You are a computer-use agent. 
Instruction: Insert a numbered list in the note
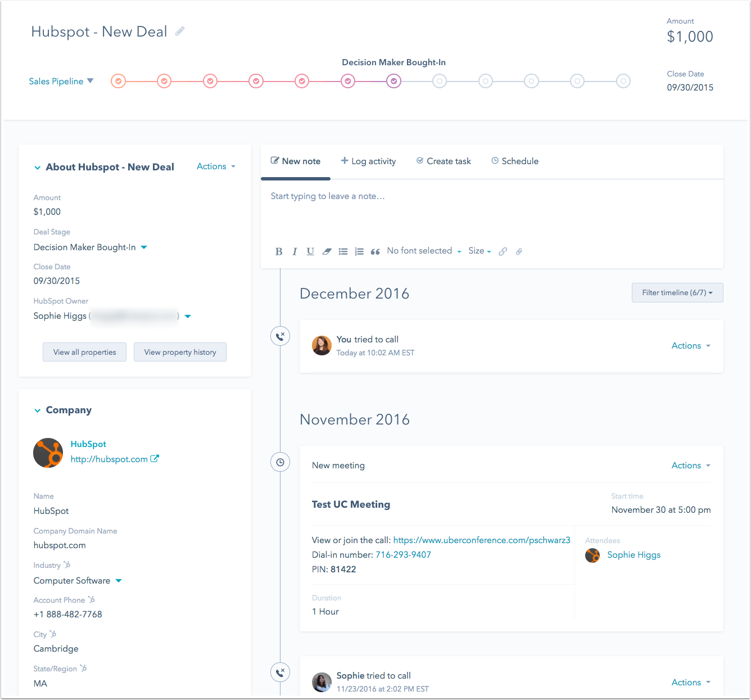(359, 251)
